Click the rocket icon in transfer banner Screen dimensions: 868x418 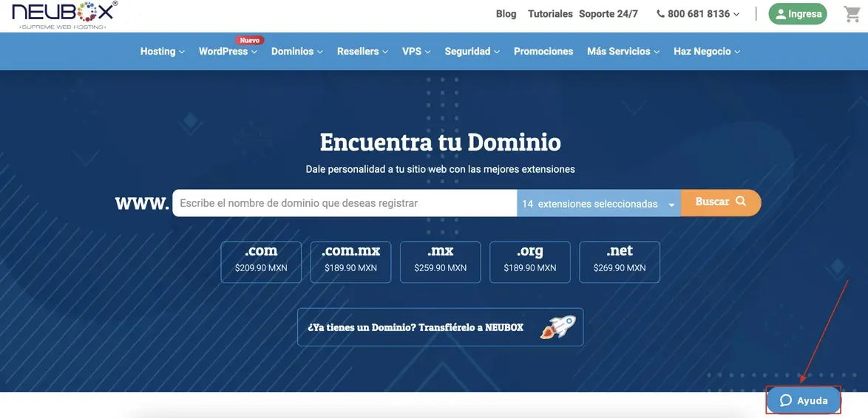(x=557, y=326)
